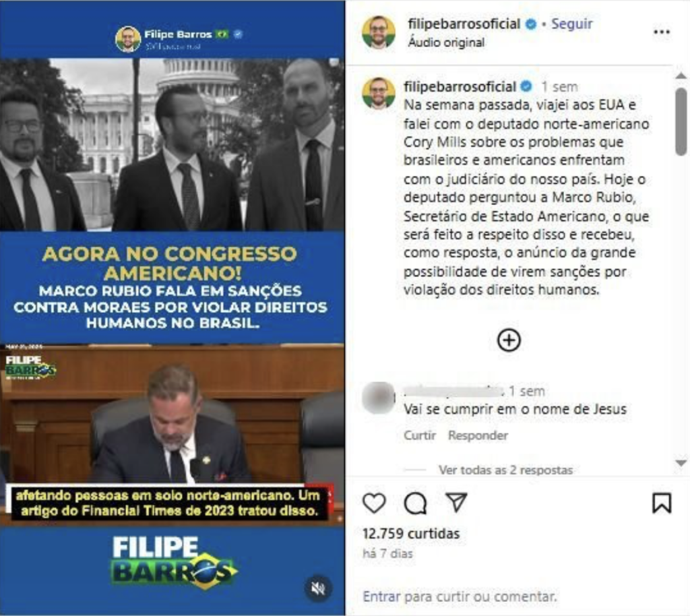The height and width of the screenshot is (616, 690).
Task: Click blurred commenter profile avatar
Action: (379, 398)
